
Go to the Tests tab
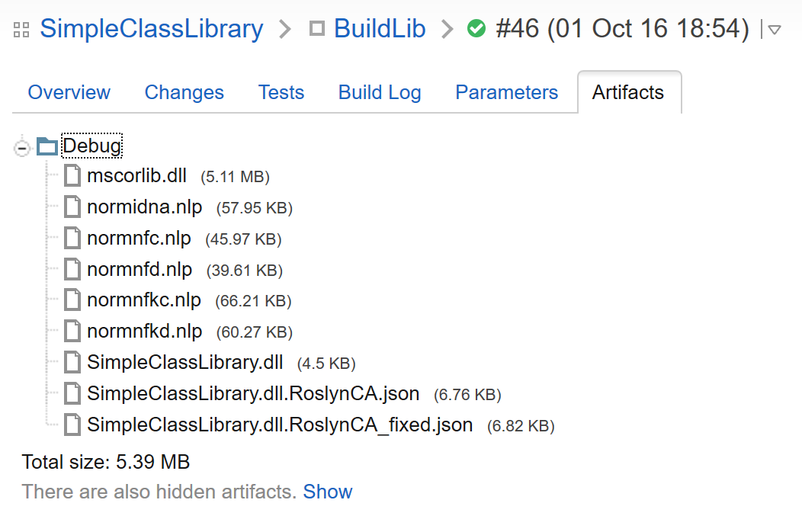point(281,92)
